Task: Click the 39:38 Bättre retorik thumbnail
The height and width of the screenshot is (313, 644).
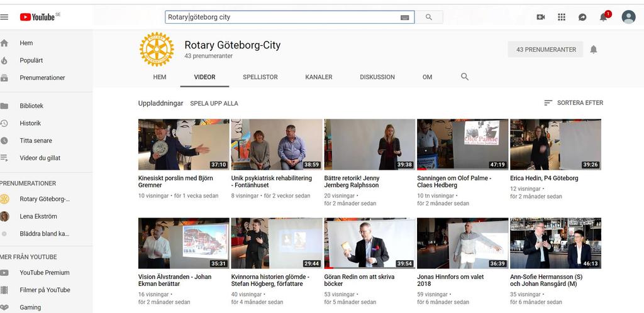Action: [370, 145]
